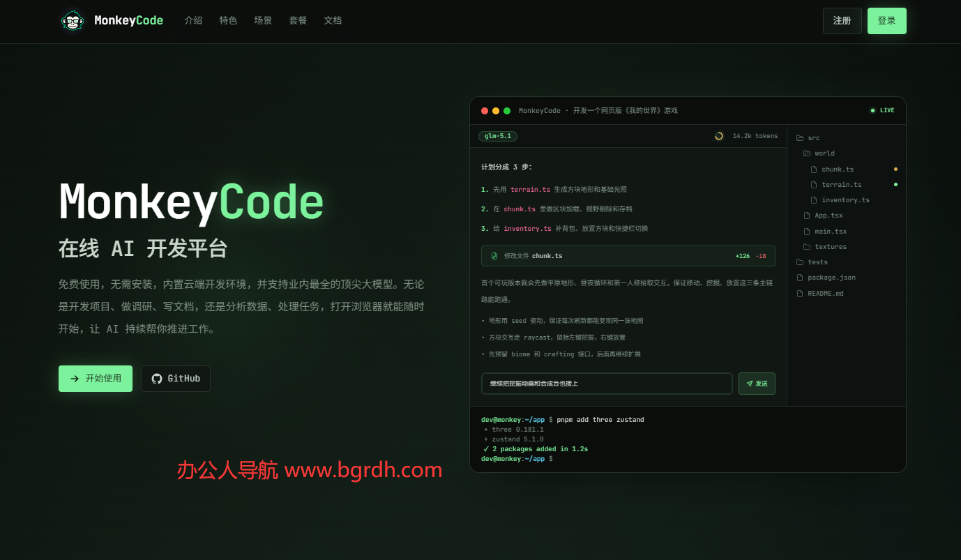Screen dimensions: 961x560
Task: Click the chat input with 继续把挖掘动画和合成台也接上
Action: [607, 384]
